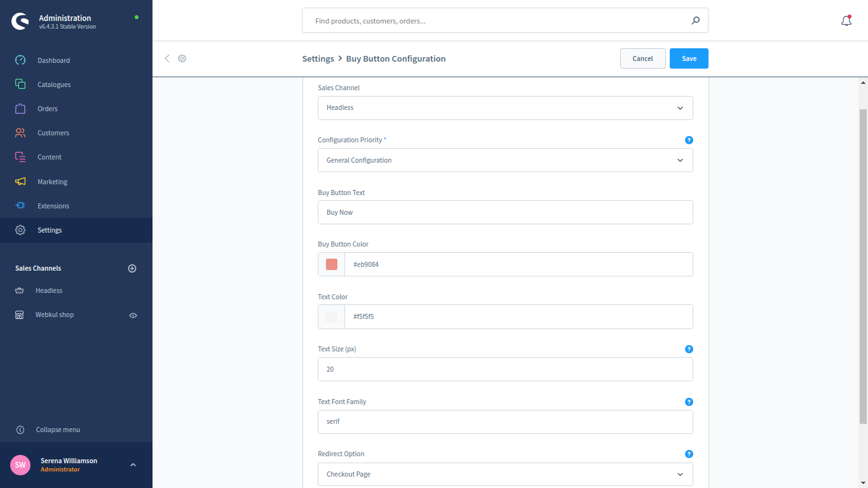The image size is (868, 488).
Task: Click the Headless basket icon
Action: tap(20, 290)
